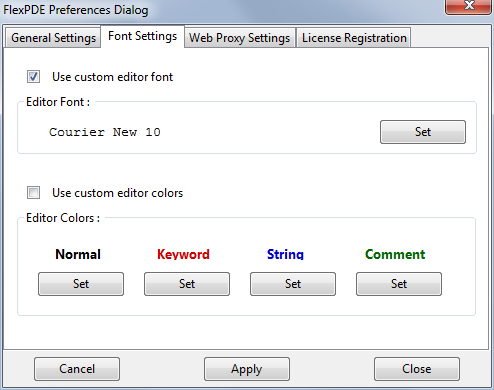Screen dimensions: 494x390
Task: Click the Use custom editor font label
Action: click(113, 77)
